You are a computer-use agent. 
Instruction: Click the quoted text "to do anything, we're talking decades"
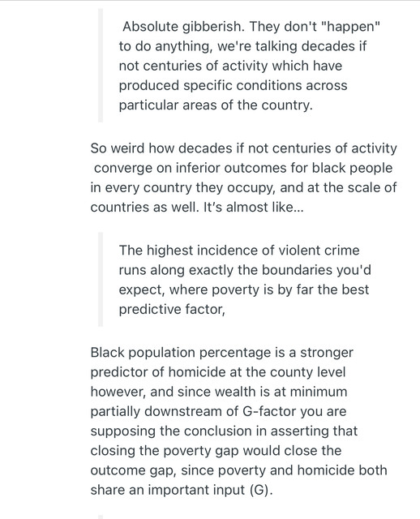coord(242,46)
